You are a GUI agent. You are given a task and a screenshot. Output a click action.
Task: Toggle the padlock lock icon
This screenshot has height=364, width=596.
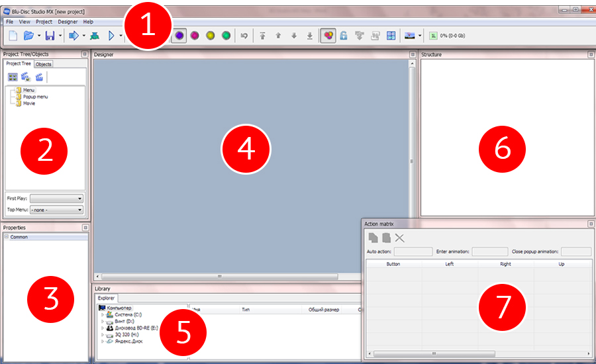click(x=344, y=36)
